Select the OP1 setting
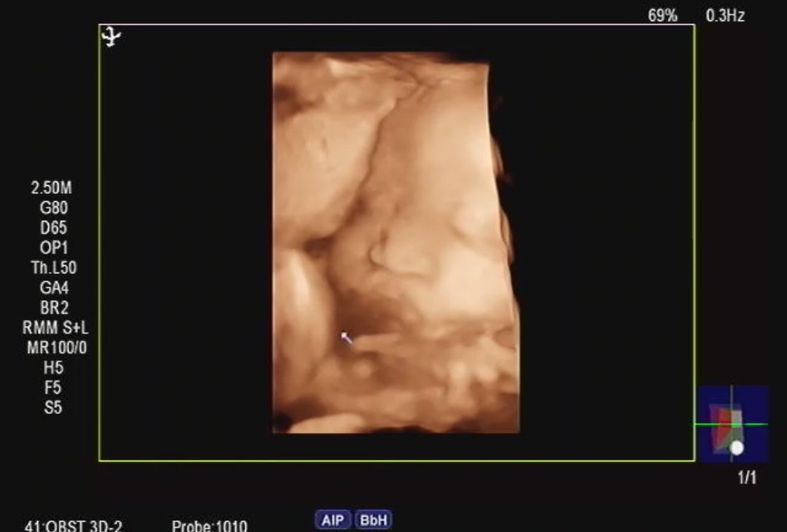The image size is (787, 532). 53,248
